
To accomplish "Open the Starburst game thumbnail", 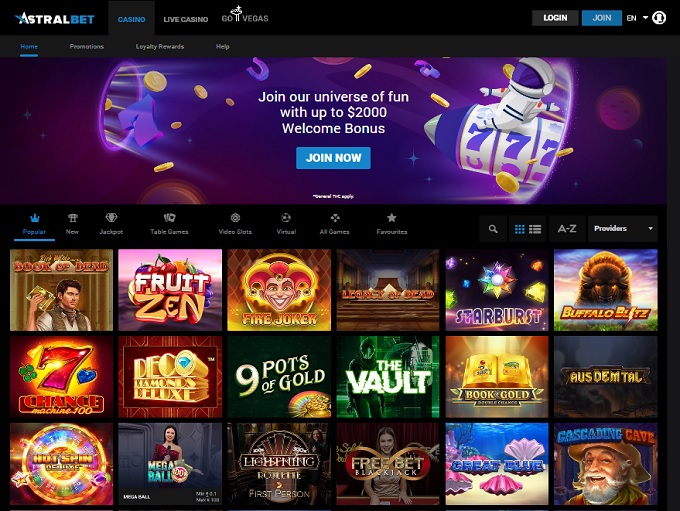I will (497, 290).
